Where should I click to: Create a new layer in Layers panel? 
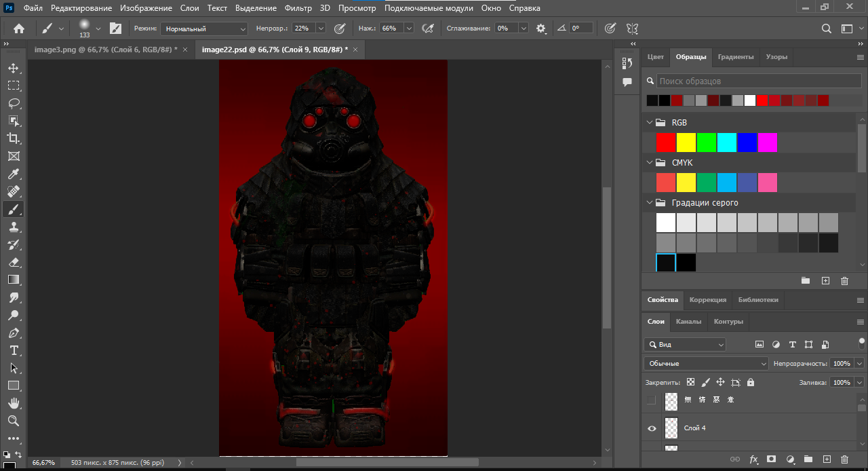point(826,459)
